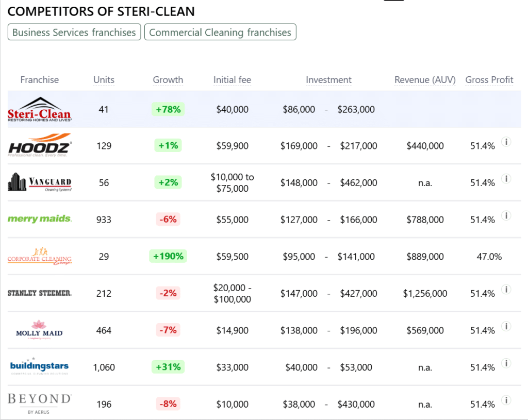Select the +1% growth badge

click(168, 145)
